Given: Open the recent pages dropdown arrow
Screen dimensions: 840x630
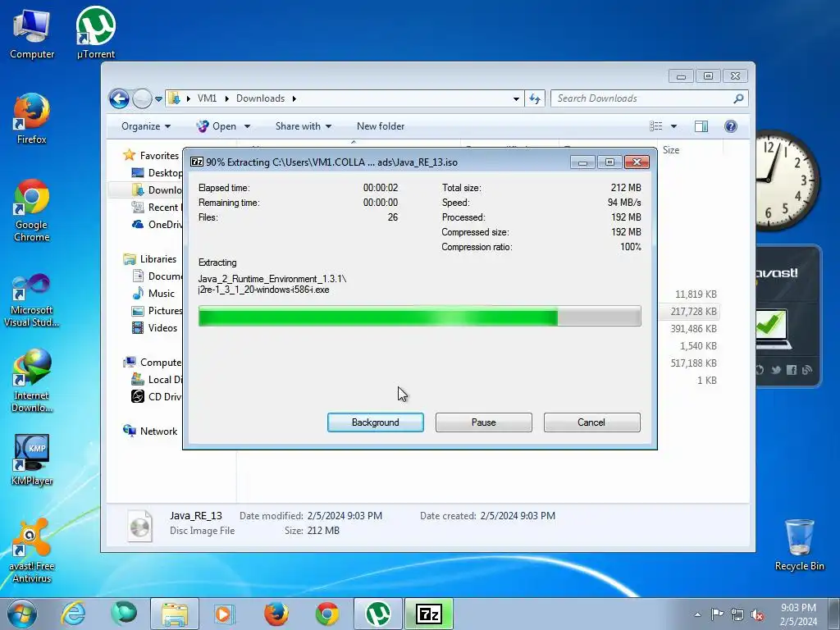Looking at the screenshot, I should [x=158, y=99].
